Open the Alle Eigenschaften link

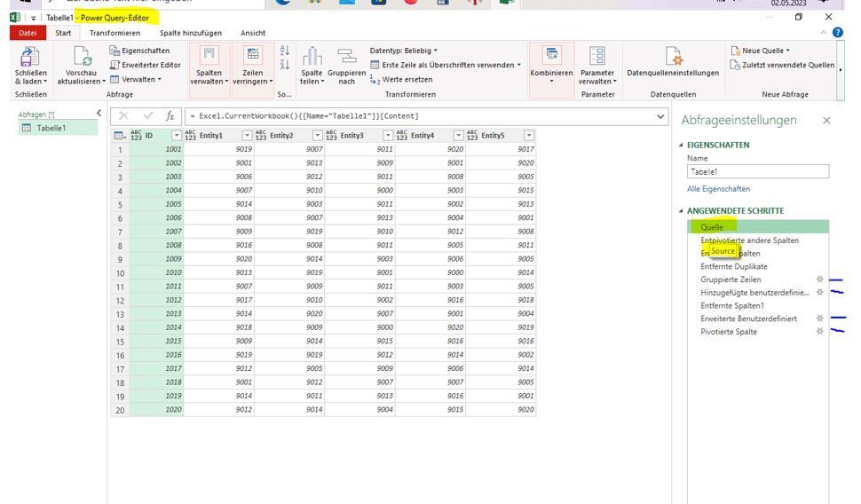718,189
